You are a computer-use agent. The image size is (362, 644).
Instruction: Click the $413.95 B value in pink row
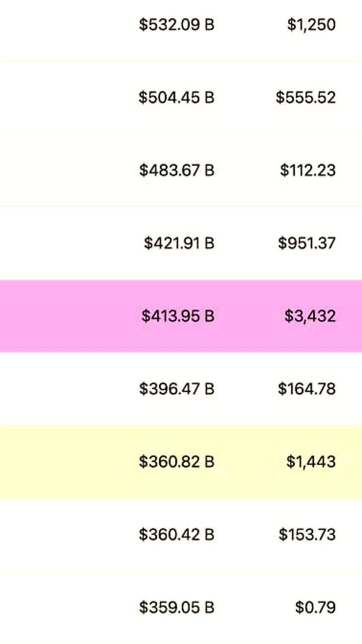[178, 316]
